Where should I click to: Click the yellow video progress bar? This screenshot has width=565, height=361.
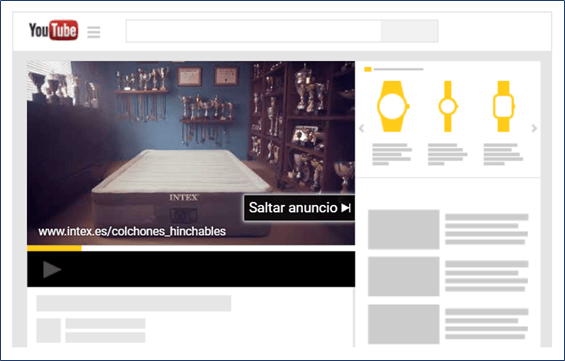(x=54, y=248)
